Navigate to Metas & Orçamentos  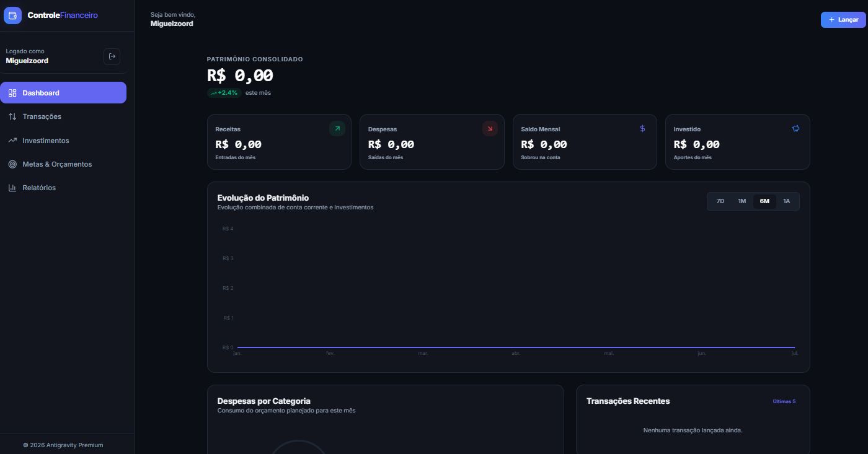63,164
